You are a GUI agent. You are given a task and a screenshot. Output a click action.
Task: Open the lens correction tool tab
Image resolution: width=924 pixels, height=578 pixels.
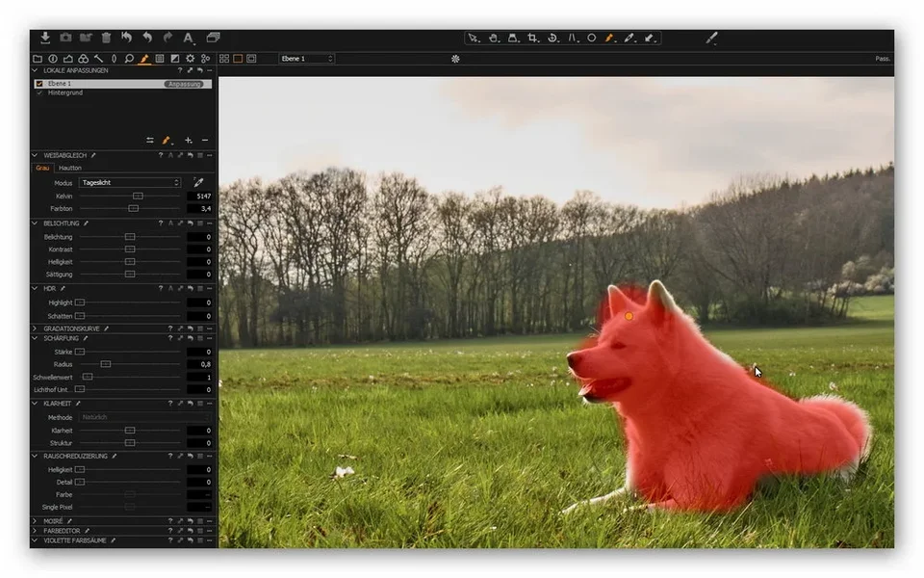pos(114,59)
